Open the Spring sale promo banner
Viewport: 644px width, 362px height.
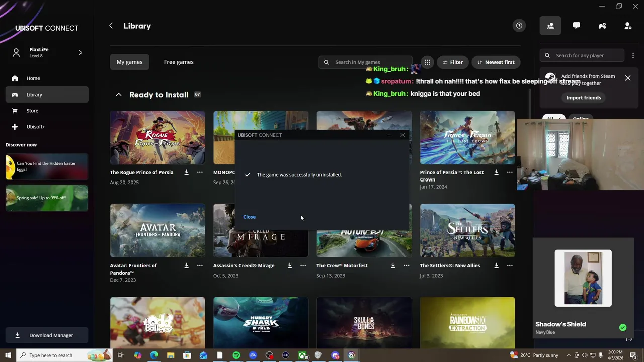point(47,198)
